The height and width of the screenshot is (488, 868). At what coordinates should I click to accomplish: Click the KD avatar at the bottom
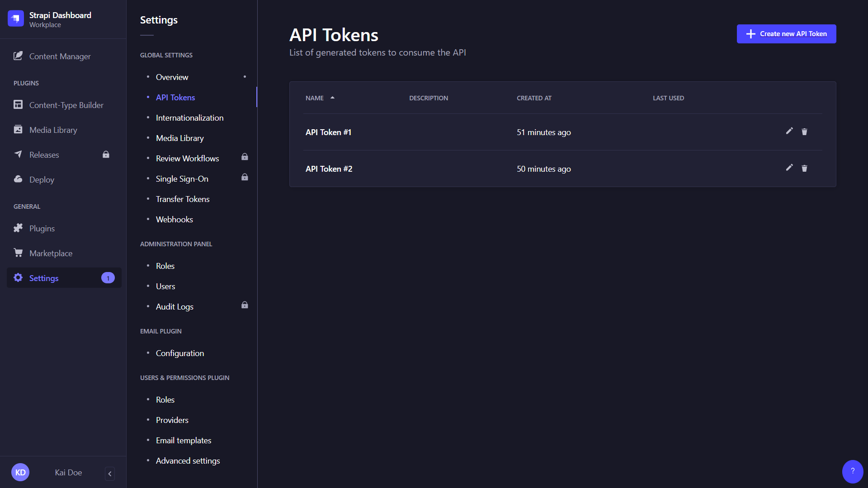(20, 472)
